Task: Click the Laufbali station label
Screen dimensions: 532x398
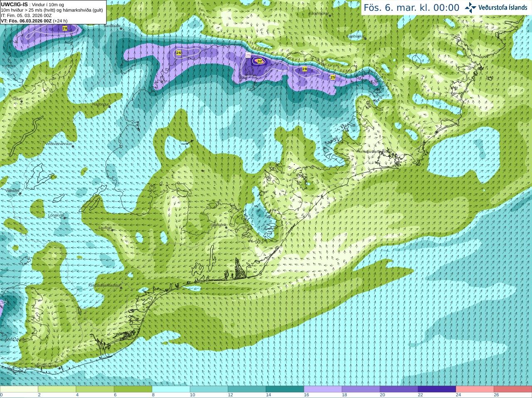Action: point(105,228)
